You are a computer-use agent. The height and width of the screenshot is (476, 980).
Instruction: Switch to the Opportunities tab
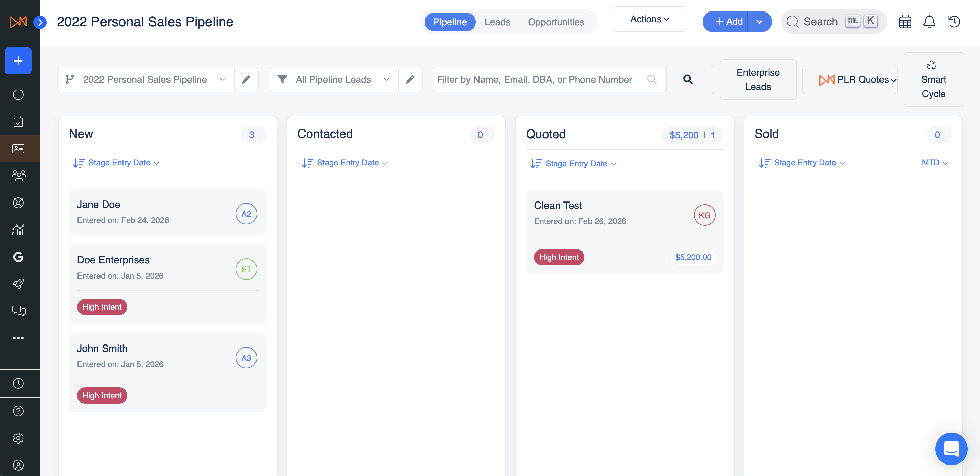click(x=555, y=22)
